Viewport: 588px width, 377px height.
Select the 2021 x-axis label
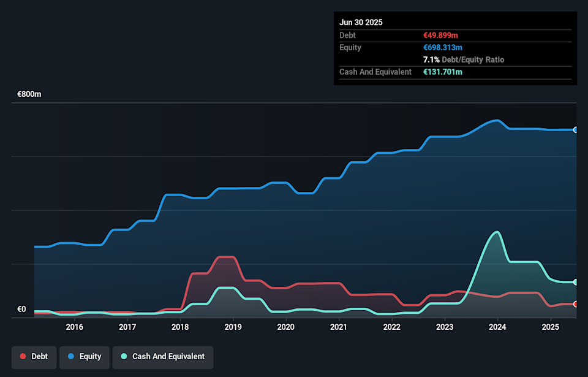[339, 327]
